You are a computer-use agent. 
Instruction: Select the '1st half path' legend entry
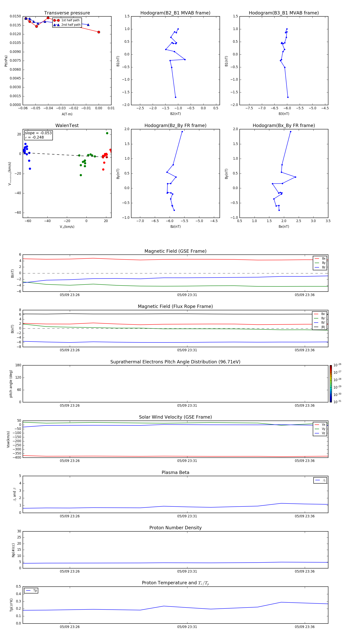pyautogui.click(x=67, y=20)
